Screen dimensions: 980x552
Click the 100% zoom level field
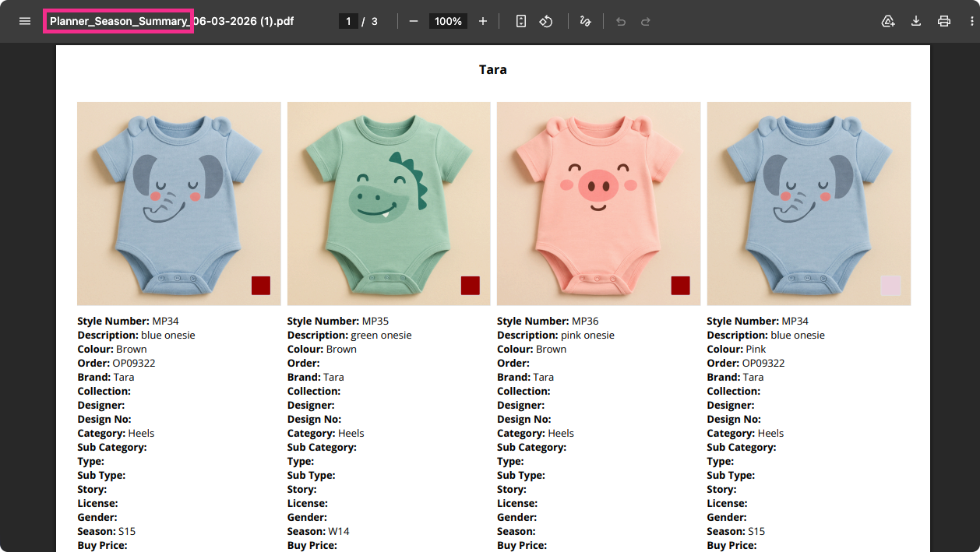pyautogui.click(x=449, y=21)
